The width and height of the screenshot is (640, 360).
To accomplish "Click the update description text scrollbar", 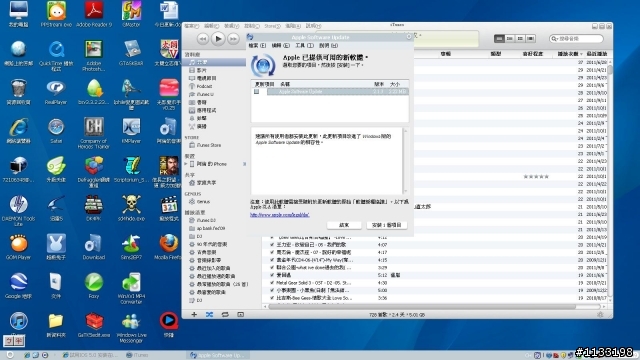I will pyautogui.click(x=405, y=161).
